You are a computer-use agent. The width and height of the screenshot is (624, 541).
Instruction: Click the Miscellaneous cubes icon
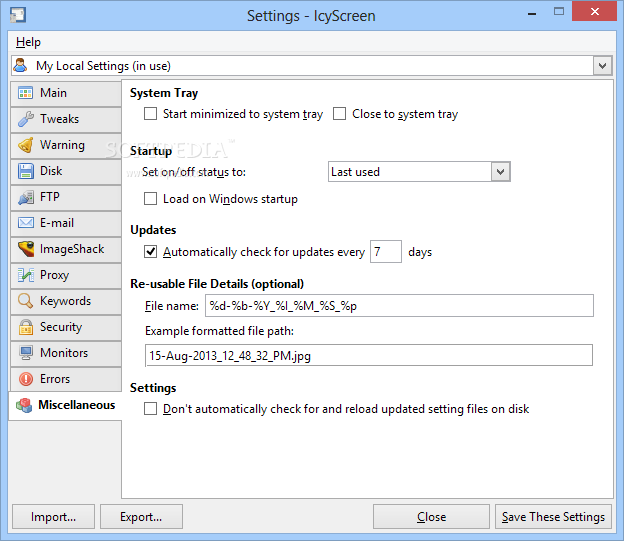tap(24, 405)
